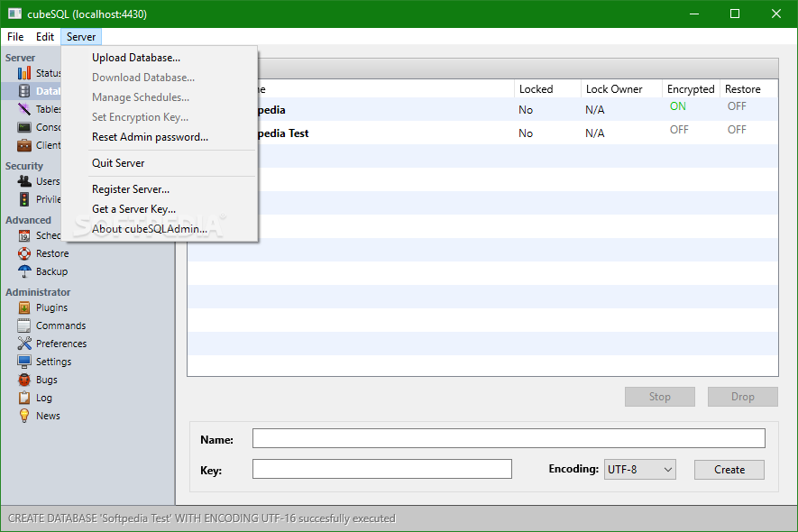Choose Get a Server Key... entry

[x=160, y=208]
